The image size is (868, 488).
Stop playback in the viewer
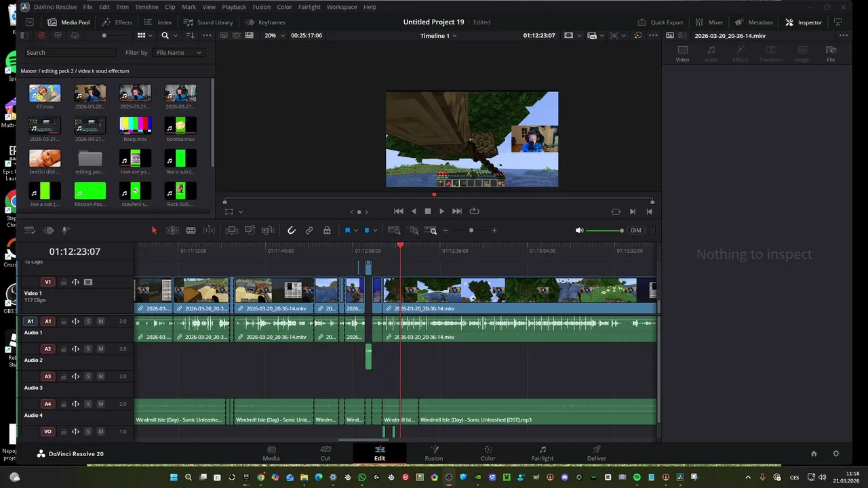coord(428,211)
